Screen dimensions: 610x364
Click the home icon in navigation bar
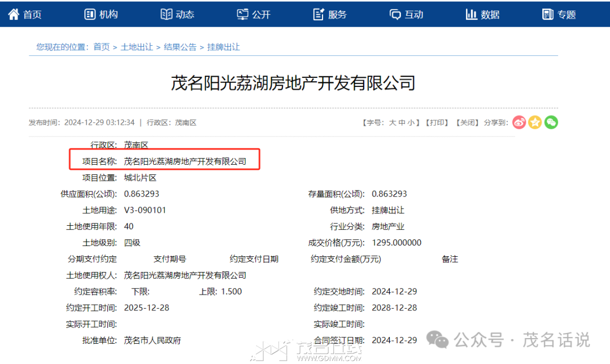[x=14, y=14]
